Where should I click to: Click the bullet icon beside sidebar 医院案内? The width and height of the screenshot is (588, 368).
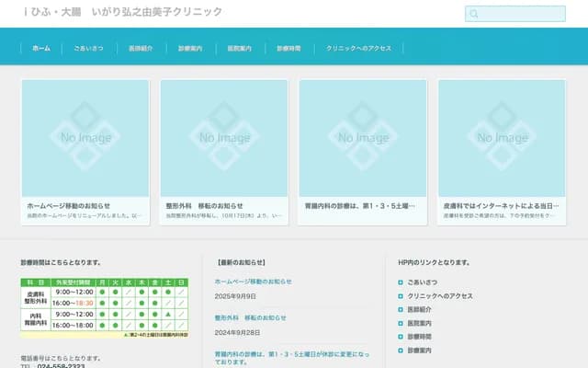(x=401, y=323)
